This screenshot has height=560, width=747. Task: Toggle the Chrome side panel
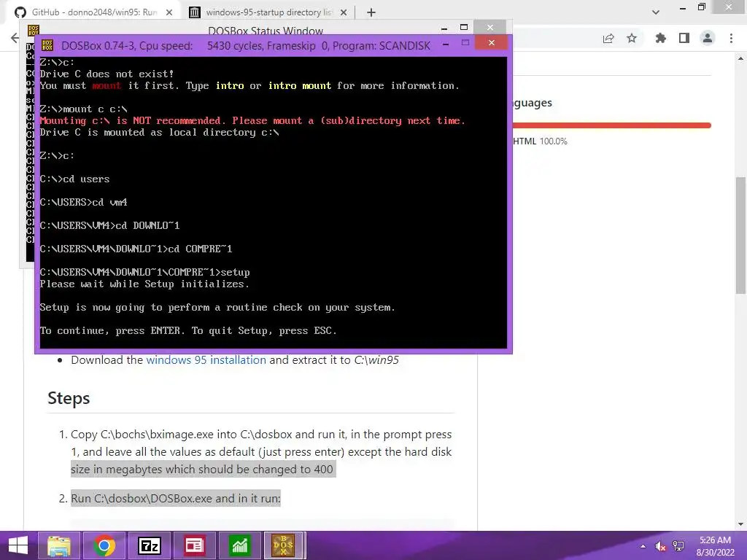(x=684, y=38)
